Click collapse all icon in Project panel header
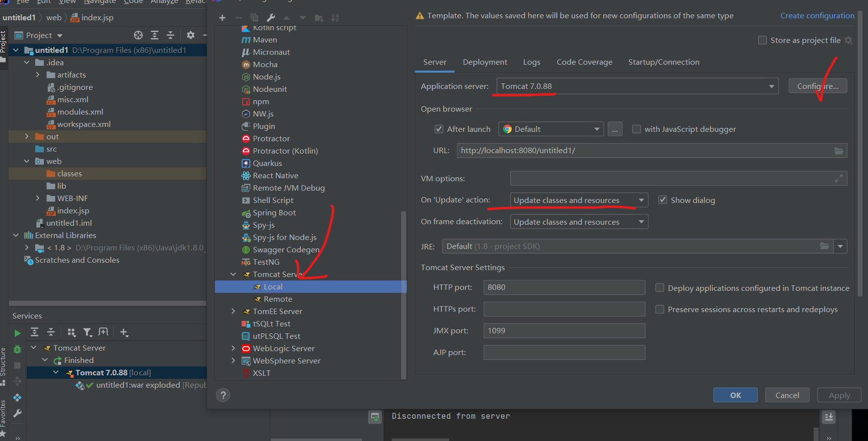 (170, 35)
